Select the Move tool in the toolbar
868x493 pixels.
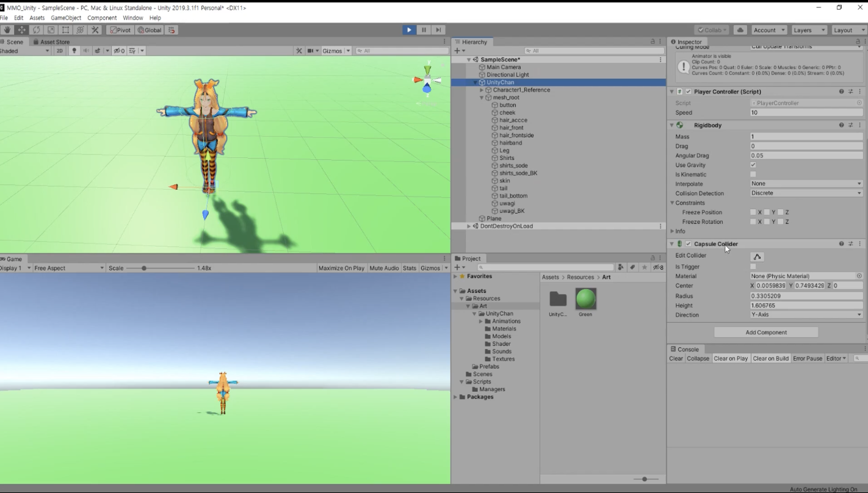[x=21, y=30]
